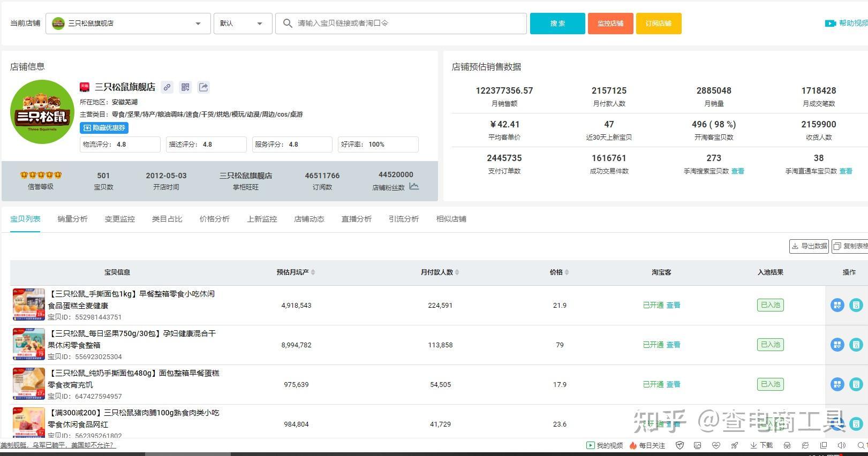Click the search magnifier icon in input

point(288,24)
